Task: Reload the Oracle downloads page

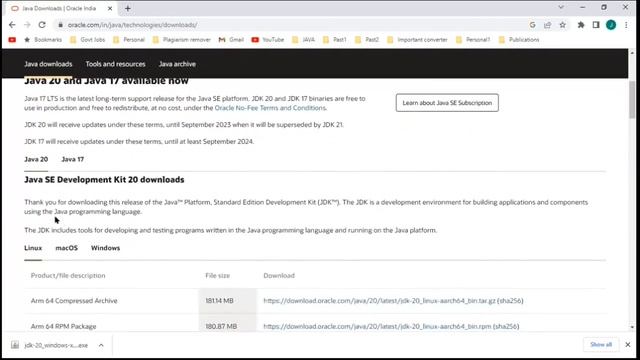Action: coord(42,25)
